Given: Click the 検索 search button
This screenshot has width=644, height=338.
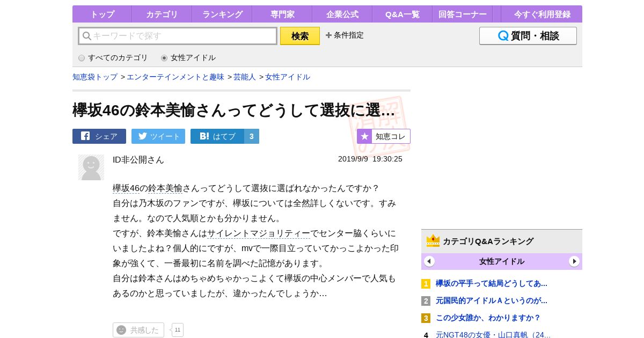Looking at the screenshot, I should 300,36.
